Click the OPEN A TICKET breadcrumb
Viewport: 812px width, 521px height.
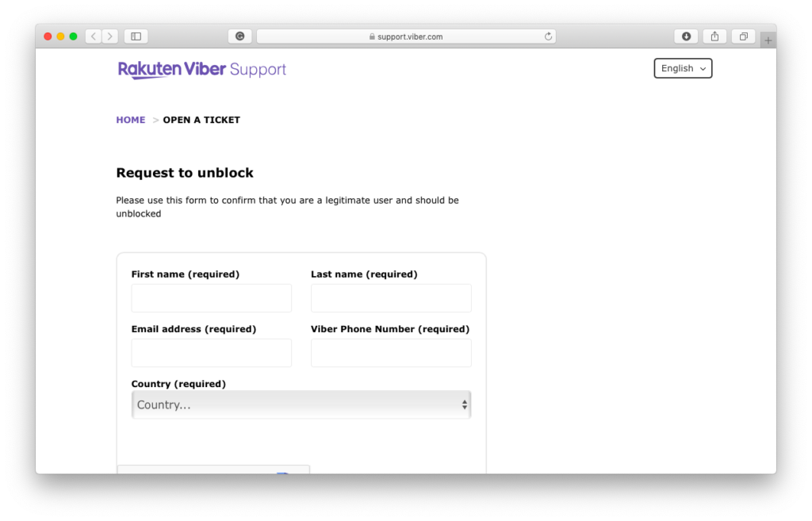tap(201, 121)
